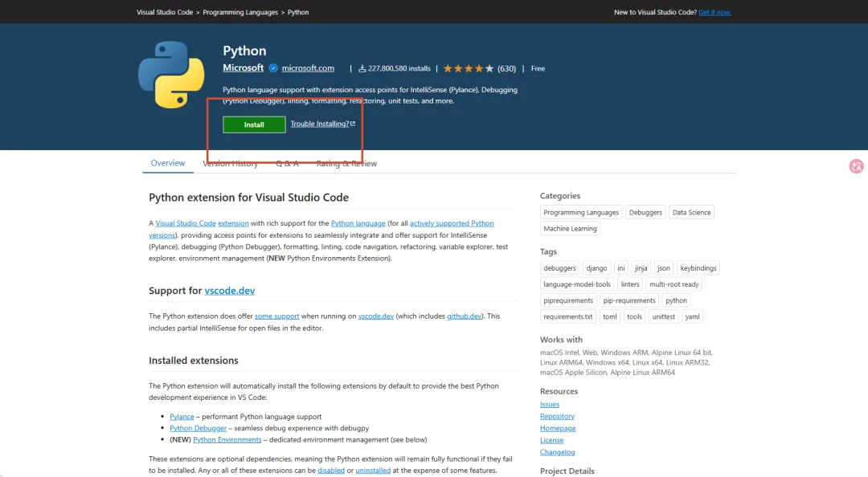Viewport: 868px width, 477px height.
Task: Click the verified publisher badge icon
Action: [x=273, y=68]
